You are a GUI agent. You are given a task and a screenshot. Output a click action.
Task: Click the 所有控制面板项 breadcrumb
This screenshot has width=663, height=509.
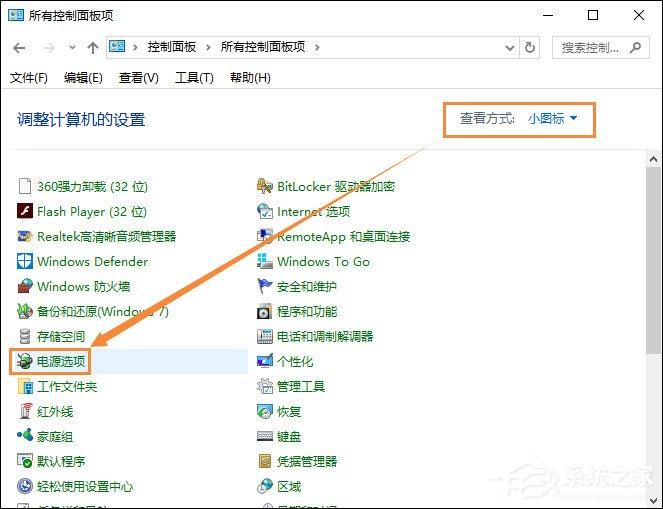pos(263,47)
